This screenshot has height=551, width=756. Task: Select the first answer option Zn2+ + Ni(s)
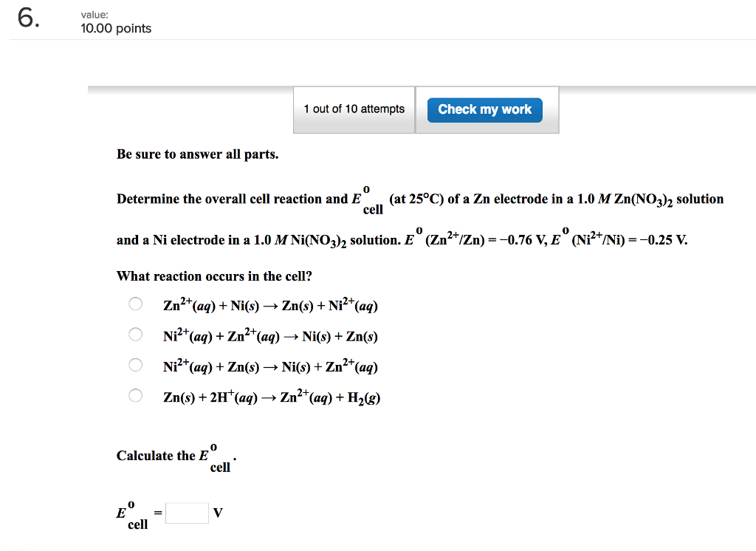(135, 304)
